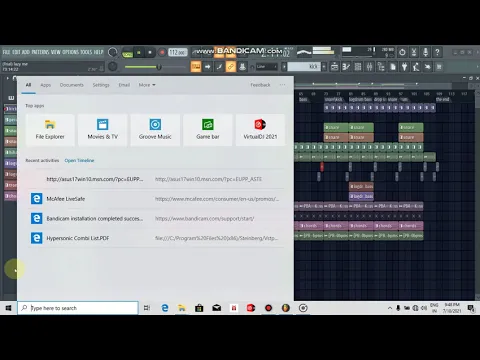Screen dimensions: 480x360
Task: Open Groove Music from Top apps
Action: pos(155,130)
